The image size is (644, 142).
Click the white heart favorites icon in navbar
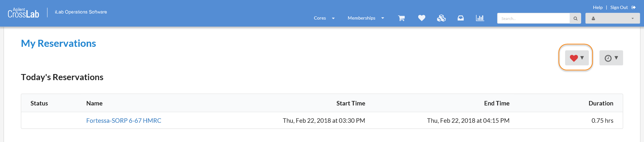(421, 18)
